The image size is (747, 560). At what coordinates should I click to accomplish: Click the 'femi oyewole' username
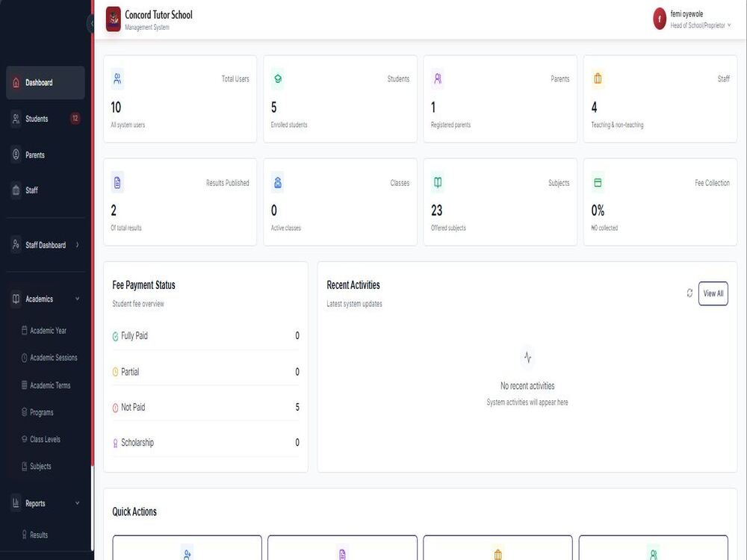(686, 13)
